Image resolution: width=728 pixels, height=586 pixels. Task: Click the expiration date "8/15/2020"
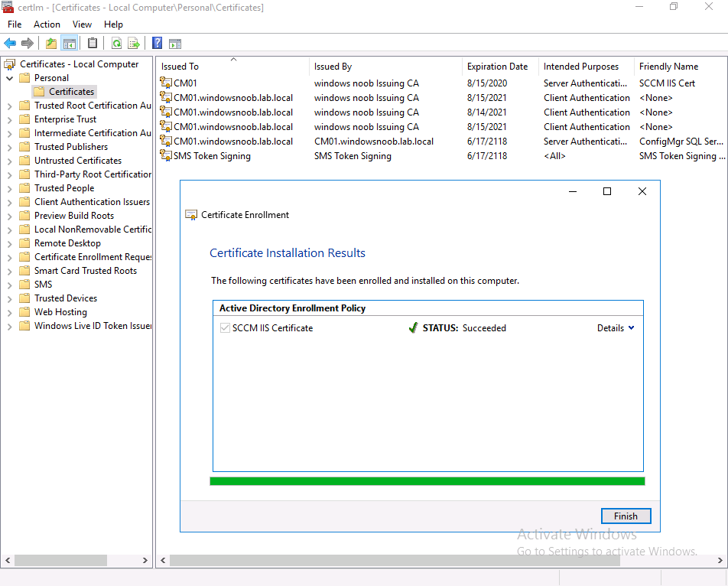click(487, 83)
